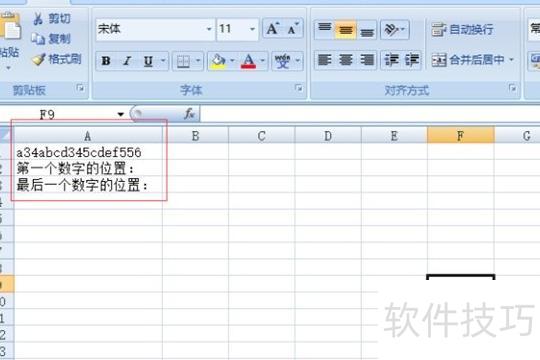Increase indent
The width and height of the screenshot is (540, 360).
tap(412, 61)
